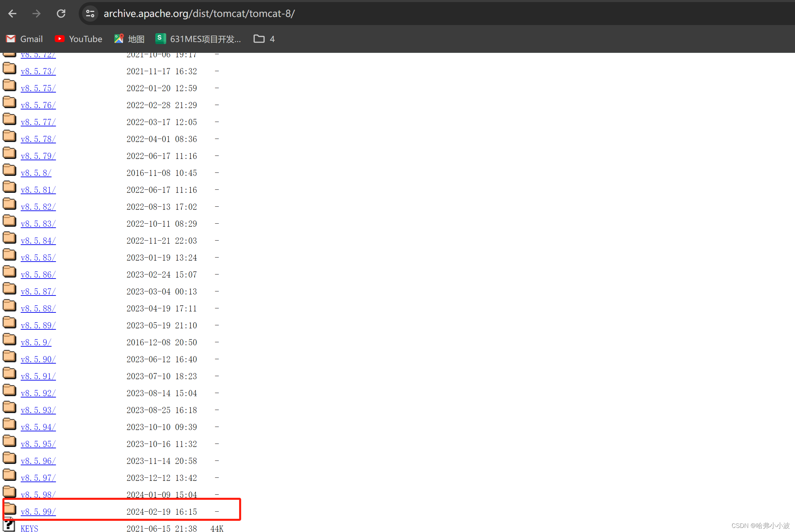Click folder icon next to v8.5.99
The width and height of the screenshot is (795, 532).
coord(9,509)
